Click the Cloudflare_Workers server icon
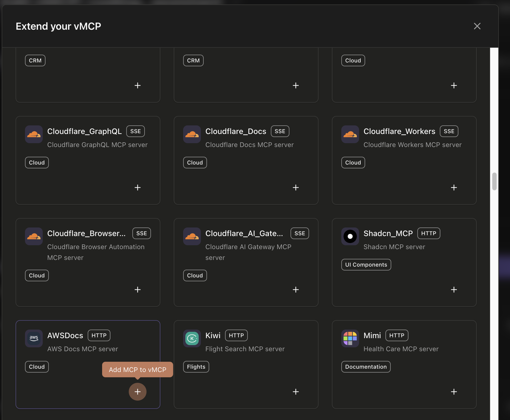The width and height of the screenshot is (510, 420). click(x=350, y=134)
